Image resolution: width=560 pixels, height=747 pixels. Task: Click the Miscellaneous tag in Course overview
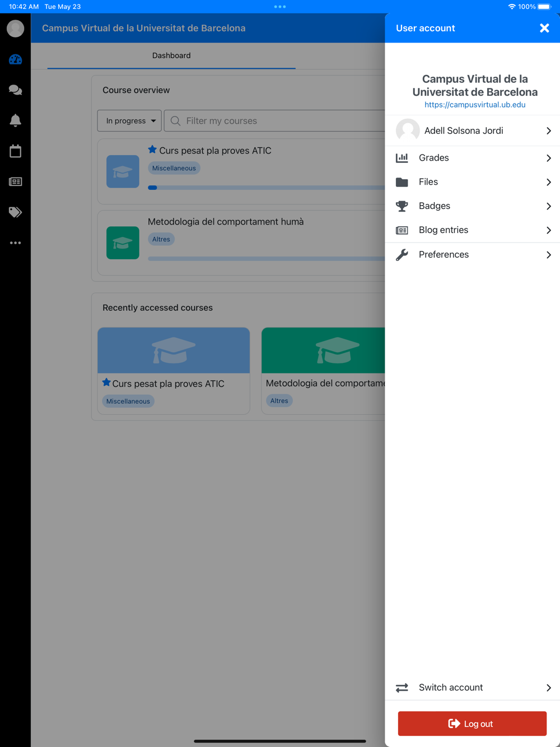pyautogui.click(x=174, y=168)
